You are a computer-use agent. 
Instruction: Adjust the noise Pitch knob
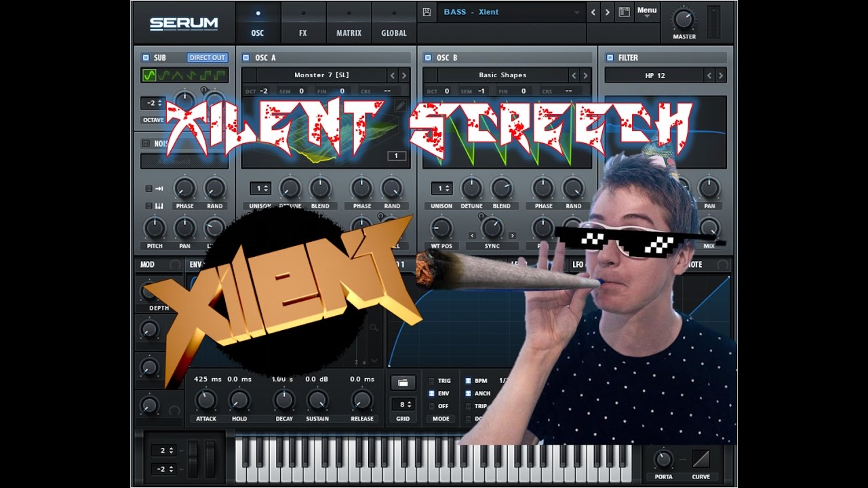(x=155, y=228)
